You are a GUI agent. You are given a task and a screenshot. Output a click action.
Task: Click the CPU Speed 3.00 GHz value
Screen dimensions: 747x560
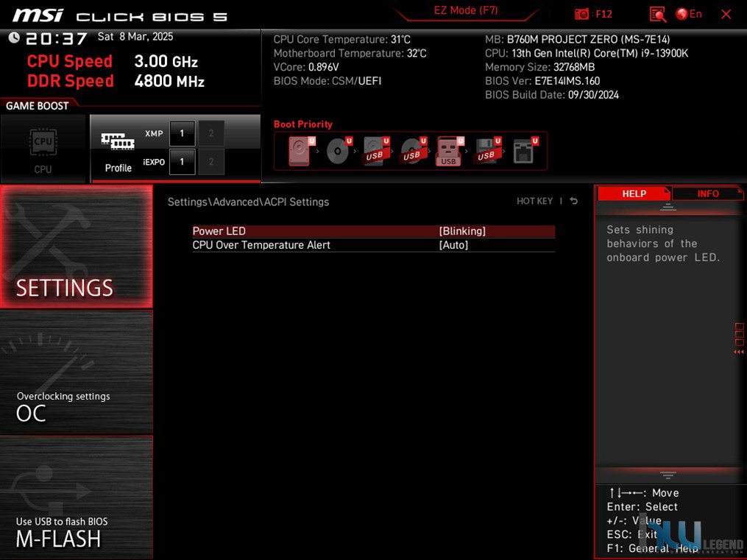pyautogui.click(x=166, y=61)
